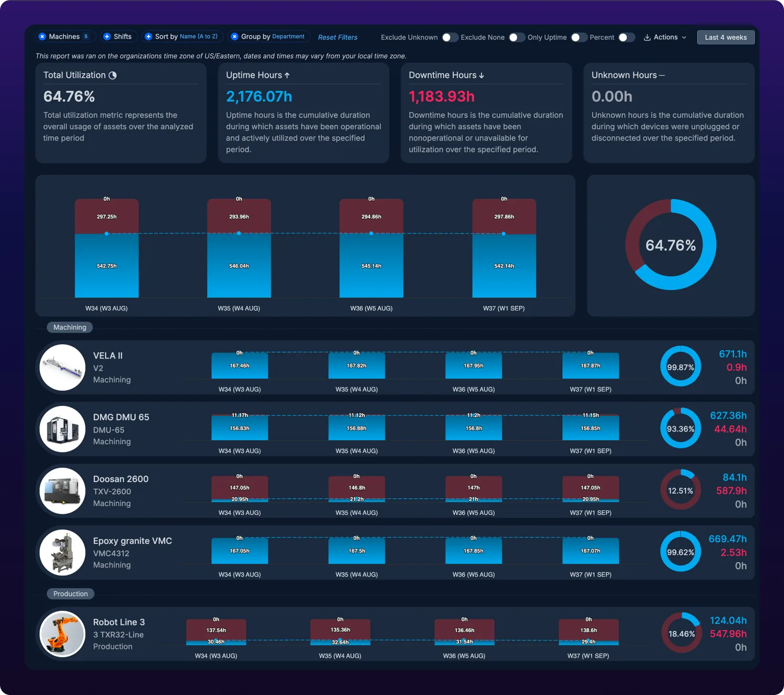Open the Last 4 weeks range selector

[x=726, y=37]
